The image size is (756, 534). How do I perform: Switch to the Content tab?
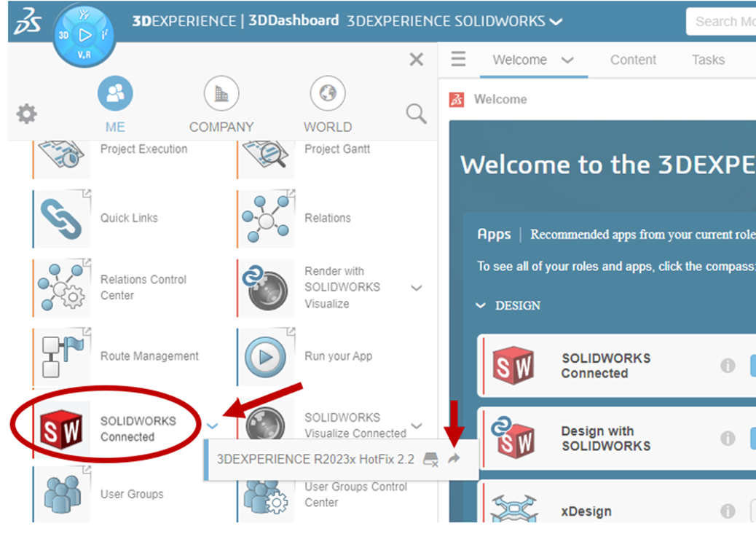click(x=633, y=60)
